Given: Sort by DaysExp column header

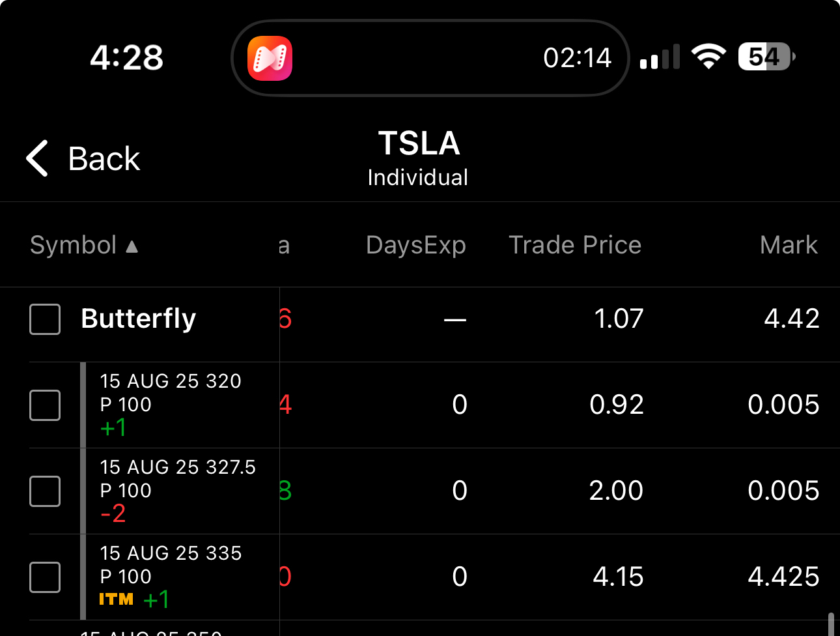Looking at the screenshot, I should pos(415,245).
